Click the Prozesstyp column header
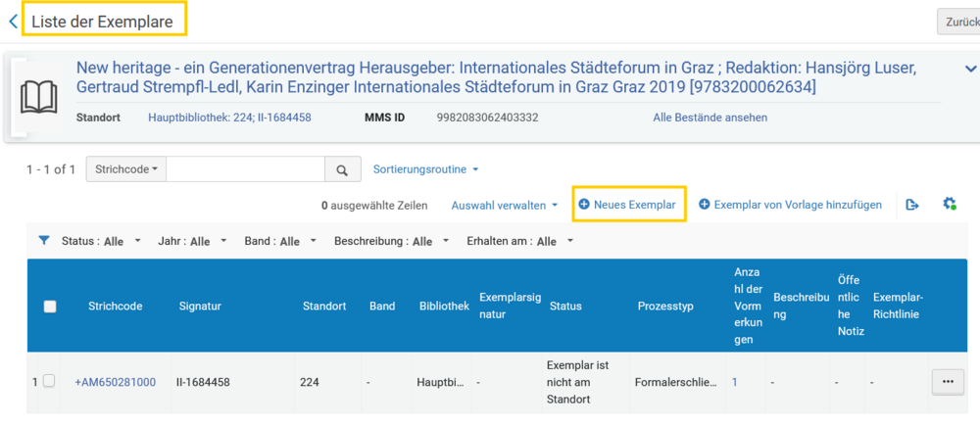 point(665,307)
